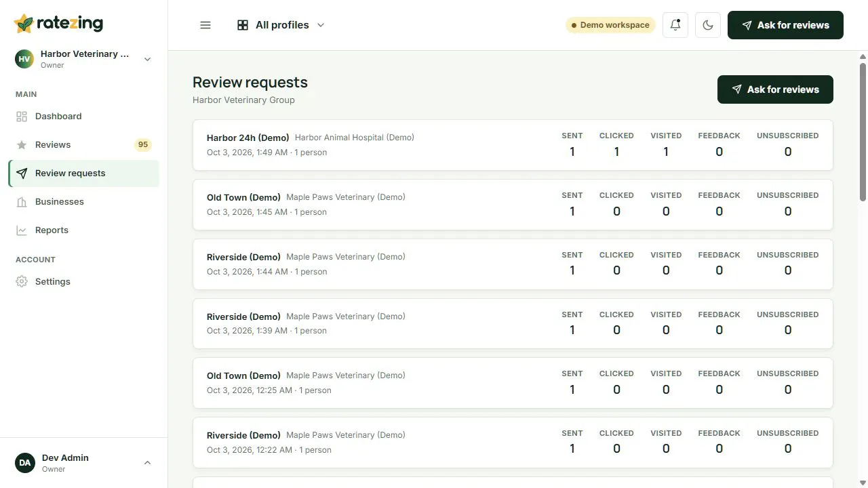
Task: Click the Demo workspace badge
Action: point(610,25)
